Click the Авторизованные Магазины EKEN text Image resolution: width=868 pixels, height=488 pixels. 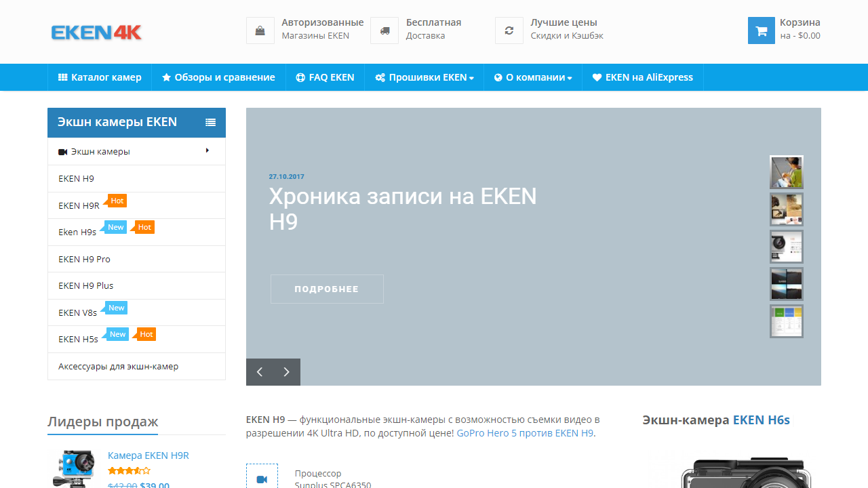point(322,28)
